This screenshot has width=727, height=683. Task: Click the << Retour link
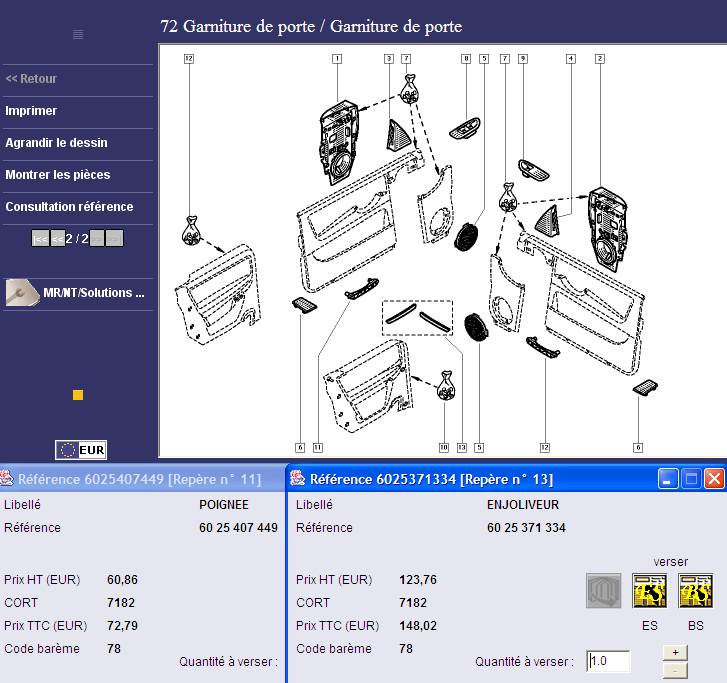[31, 79]
